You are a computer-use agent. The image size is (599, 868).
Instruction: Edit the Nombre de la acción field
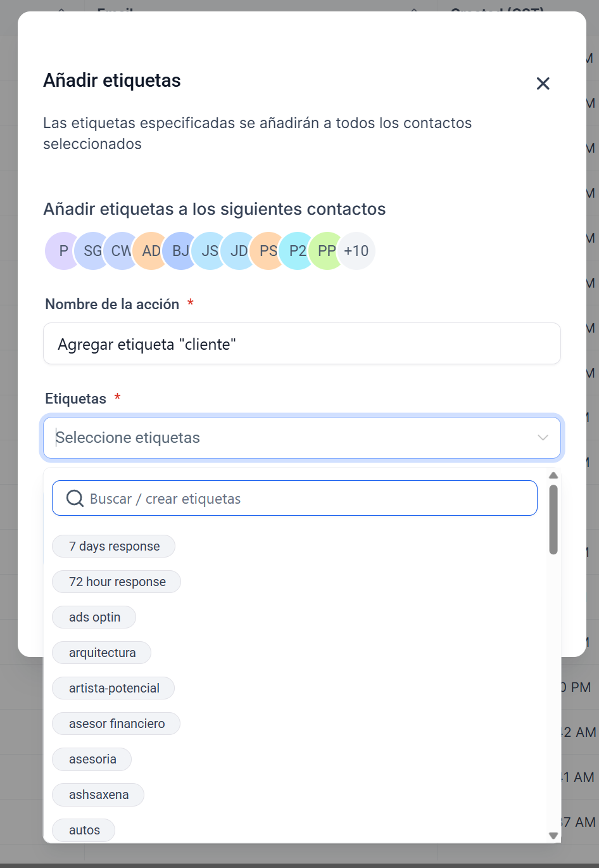[x=301, y=344]
